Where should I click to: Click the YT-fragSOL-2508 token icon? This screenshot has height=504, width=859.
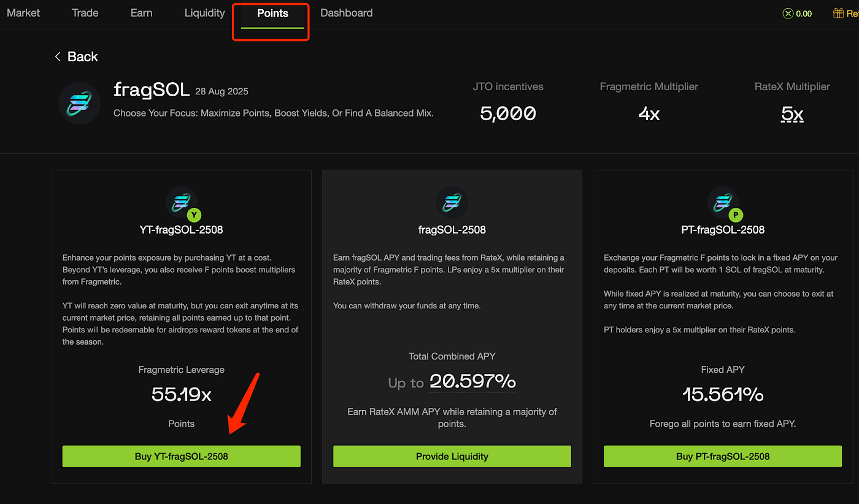182,204
